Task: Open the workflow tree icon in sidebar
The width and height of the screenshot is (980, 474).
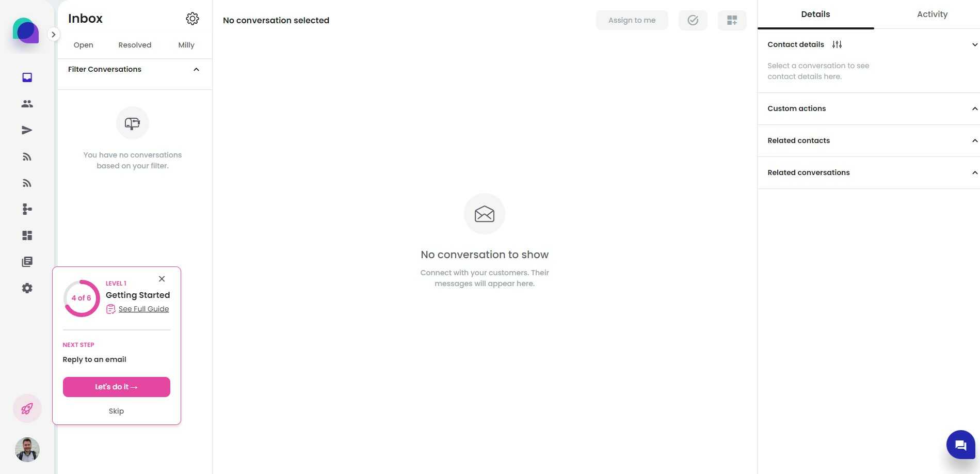Action: [x=27, y=209]
